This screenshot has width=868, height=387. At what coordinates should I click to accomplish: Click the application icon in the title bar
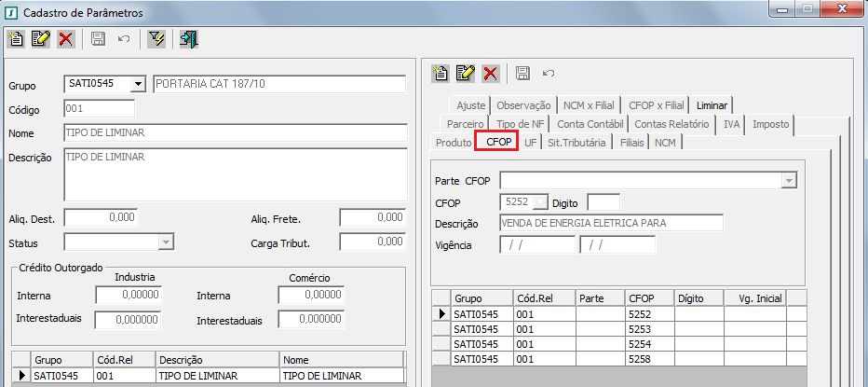pos(11,12)
